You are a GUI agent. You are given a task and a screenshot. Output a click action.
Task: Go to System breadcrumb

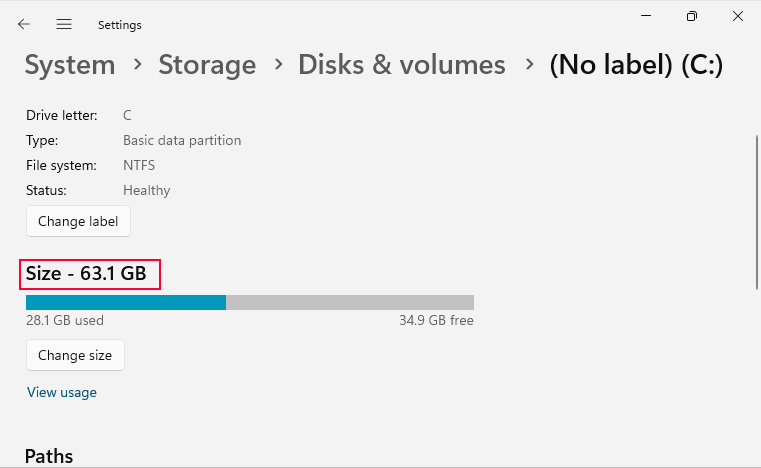click(x=70, y=65)
